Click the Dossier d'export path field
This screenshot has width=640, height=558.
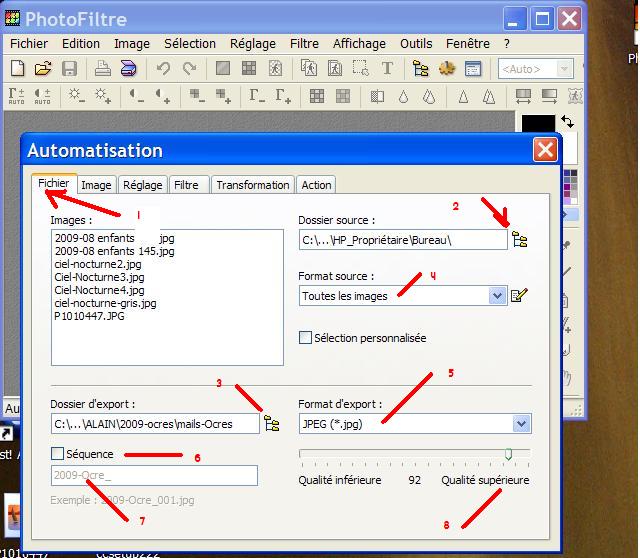(x=155, y=424)
